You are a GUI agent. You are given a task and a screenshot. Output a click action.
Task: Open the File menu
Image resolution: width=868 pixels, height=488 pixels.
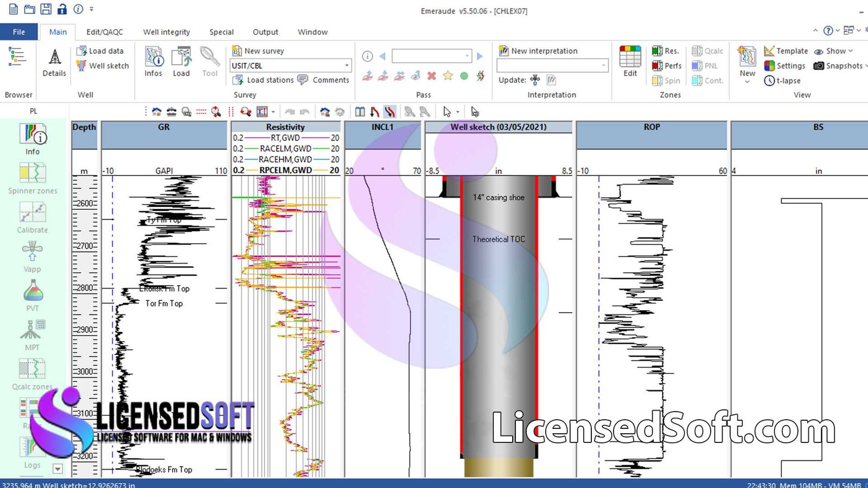(19, 32)
